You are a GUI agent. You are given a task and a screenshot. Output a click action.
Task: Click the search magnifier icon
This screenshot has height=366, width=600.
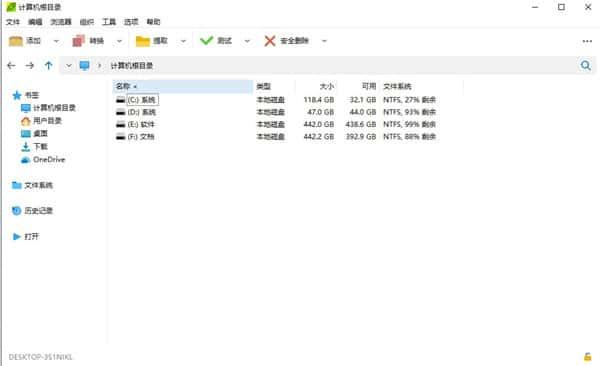tap(585, 65)
